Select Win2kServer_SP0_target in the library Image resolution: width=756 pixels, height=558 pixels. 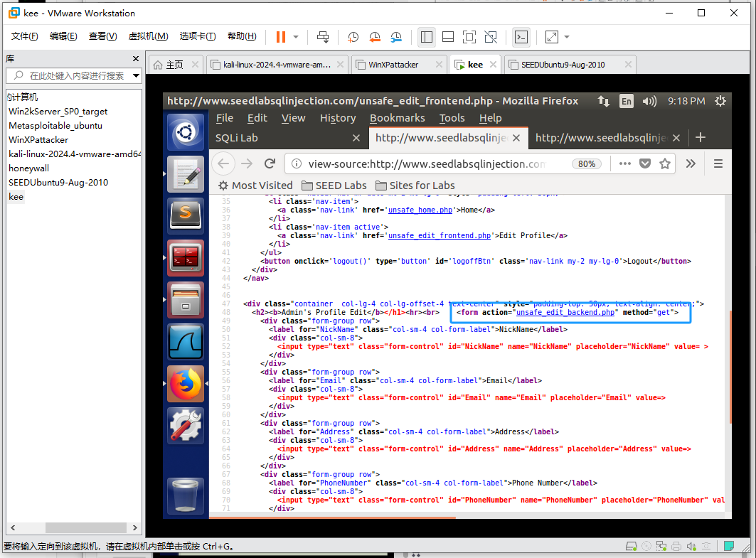58,112
